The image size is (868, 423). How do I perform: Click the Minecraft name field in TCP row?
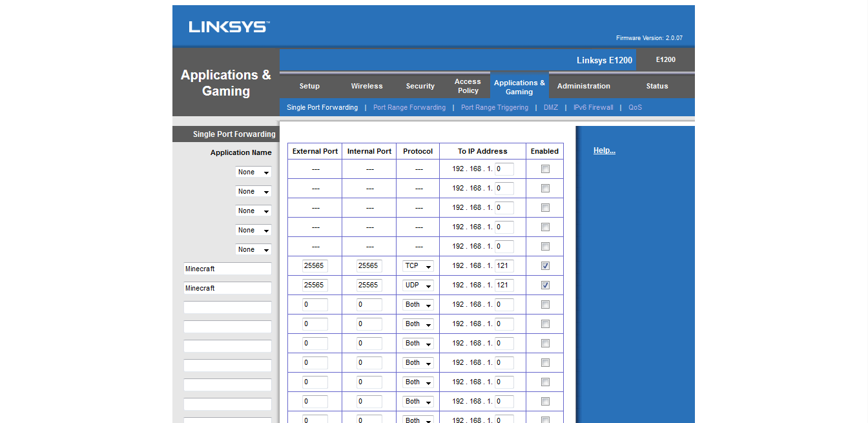227,269
